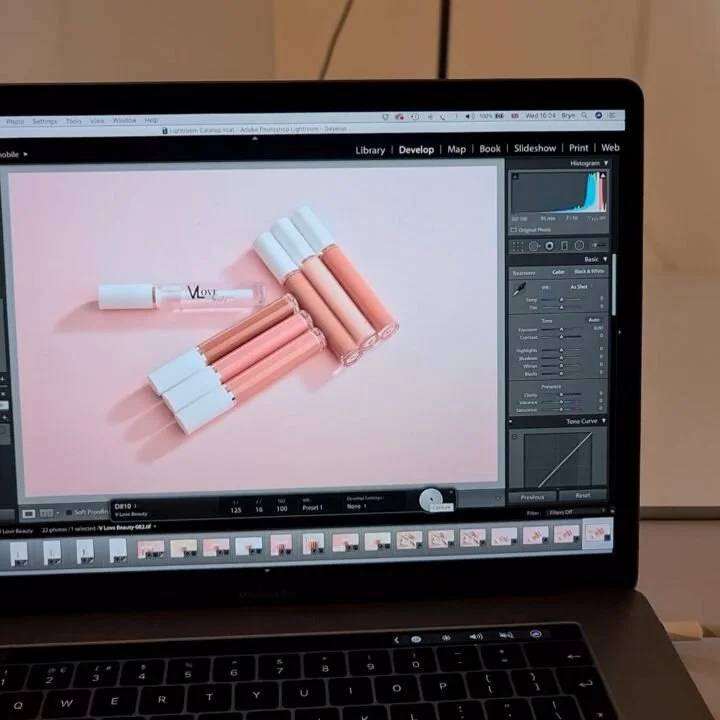Select the Spot Removal tool
The height and width of the screenshot is (720, 720).
coord(534,247)
